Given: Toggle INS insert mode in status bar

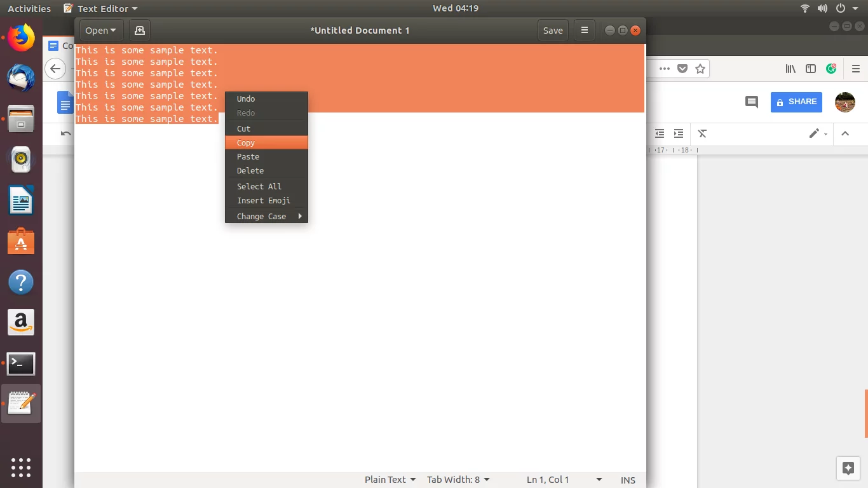Looking at the screenshot, I should pos(628,480).
